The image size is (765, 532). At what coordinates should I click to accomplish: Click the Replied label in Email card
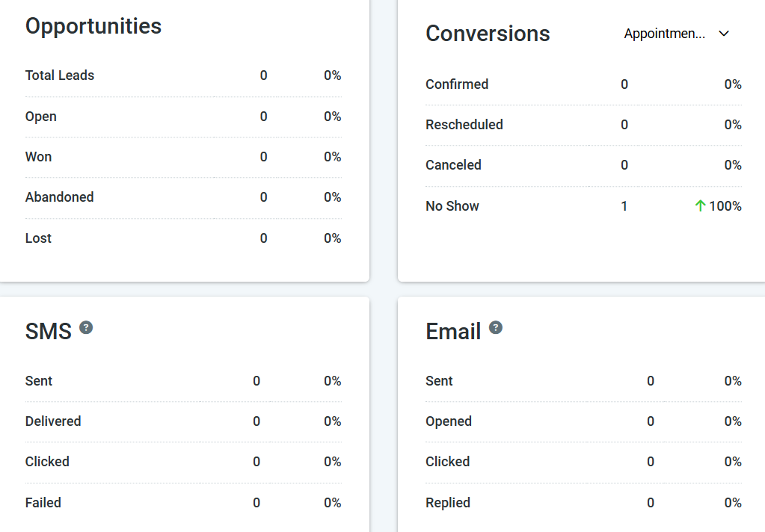pyautogui.click(x=448, y=503)
